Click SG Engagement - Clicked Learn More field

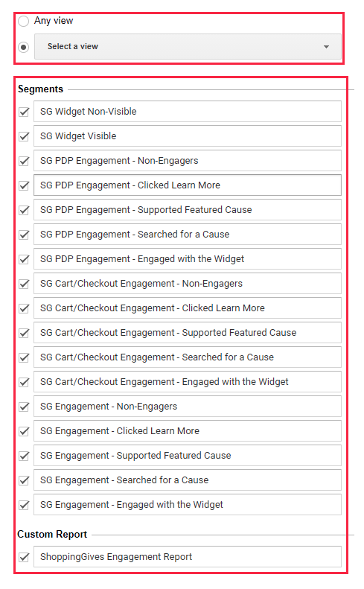coord(188,431)
